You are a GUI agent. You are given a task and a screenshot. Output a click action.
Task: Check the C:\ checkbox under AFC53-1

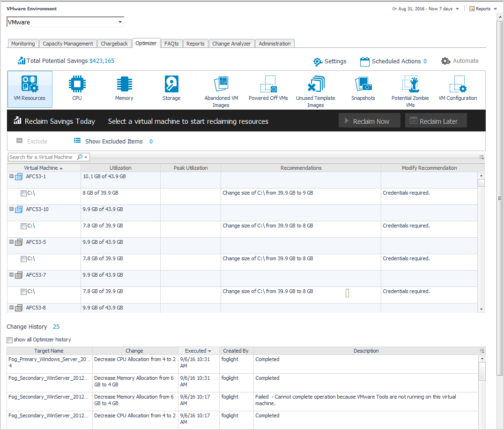pyautogui.click(x=23, y=193)
